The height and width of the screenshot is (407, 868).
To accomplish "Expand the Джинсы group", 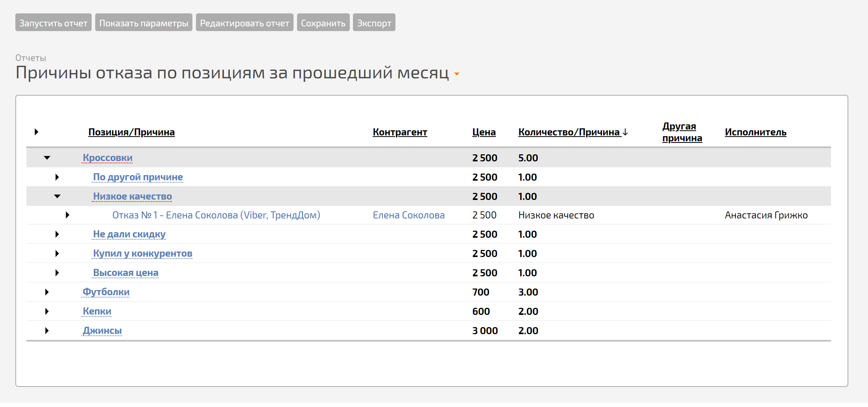I will click(47, 331).
